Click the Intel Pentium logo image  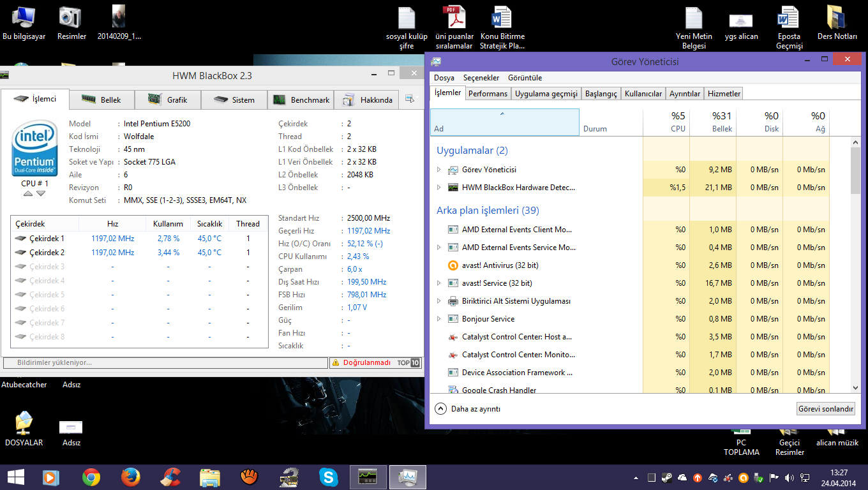tap(35, 147)
